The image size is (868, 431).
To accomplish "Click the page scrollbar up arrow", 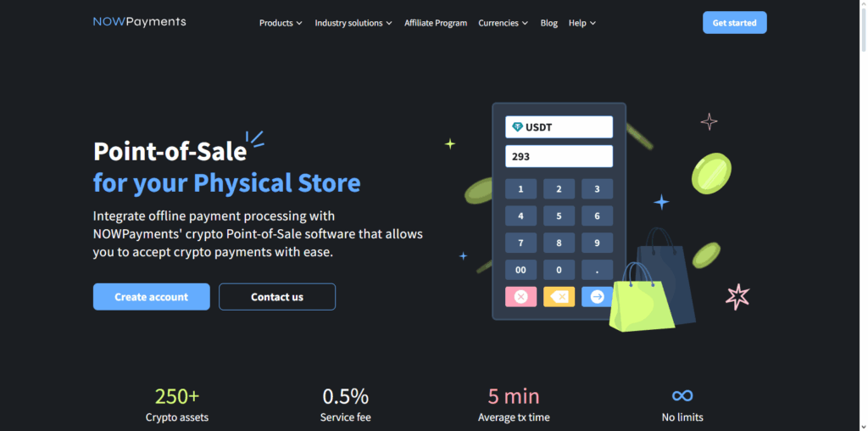I will point(863,4).
